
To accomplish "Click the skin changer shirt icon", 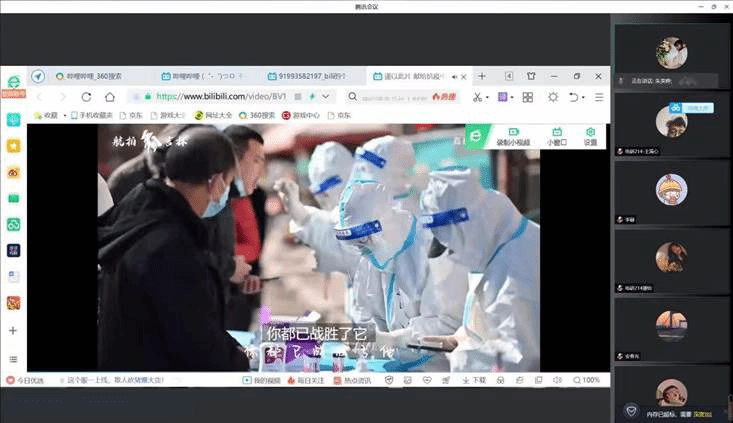I will coord(531,76).
